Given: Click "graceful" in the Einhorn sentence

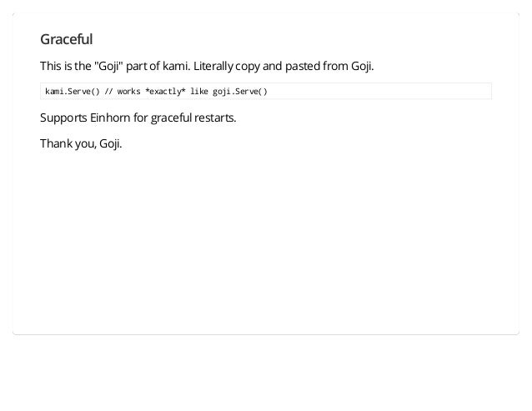Looking at the screenshot, I should pyautogui.click(x=171, y=118).
